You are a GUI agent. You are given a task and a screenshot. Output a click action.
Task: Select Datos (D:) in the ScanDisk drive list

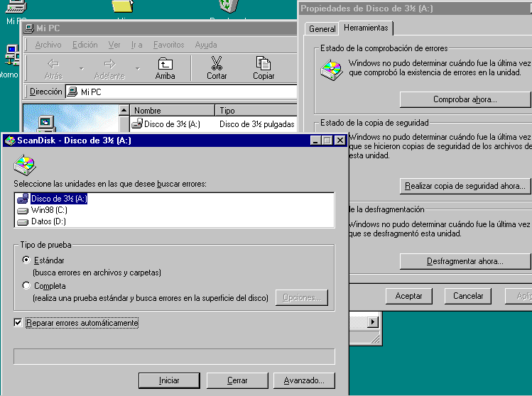(41, 221)
